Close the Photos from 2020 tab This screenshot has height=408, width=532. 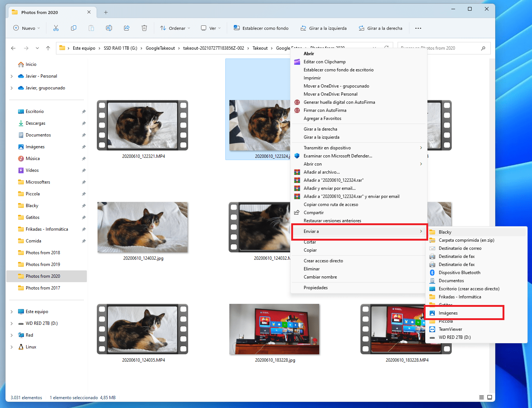(89, 12)
